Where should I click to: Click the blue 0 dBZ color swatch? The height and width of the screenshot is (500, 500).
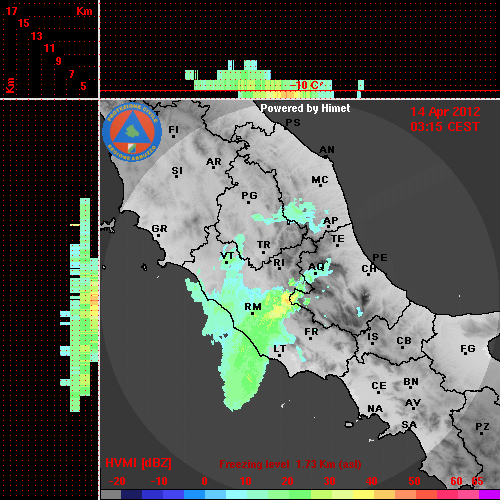point(195,494)
